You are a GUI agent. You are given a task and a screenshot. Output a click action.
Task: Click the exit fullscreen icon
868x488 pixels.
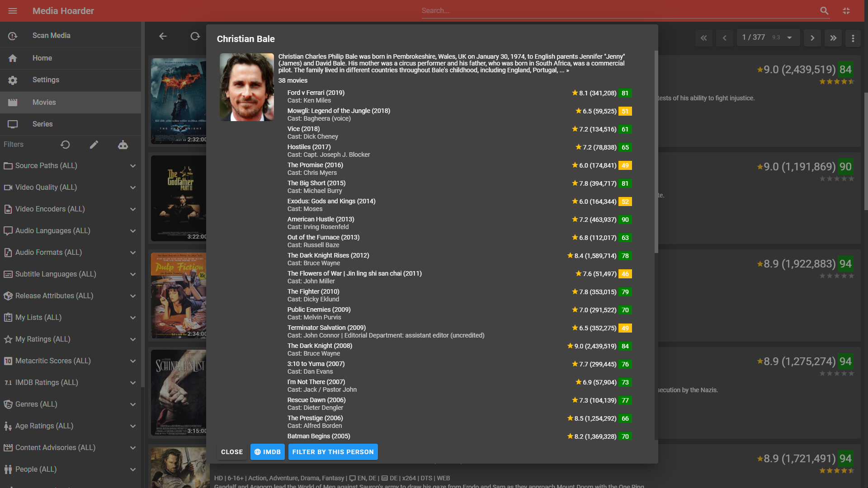(846, 11)
